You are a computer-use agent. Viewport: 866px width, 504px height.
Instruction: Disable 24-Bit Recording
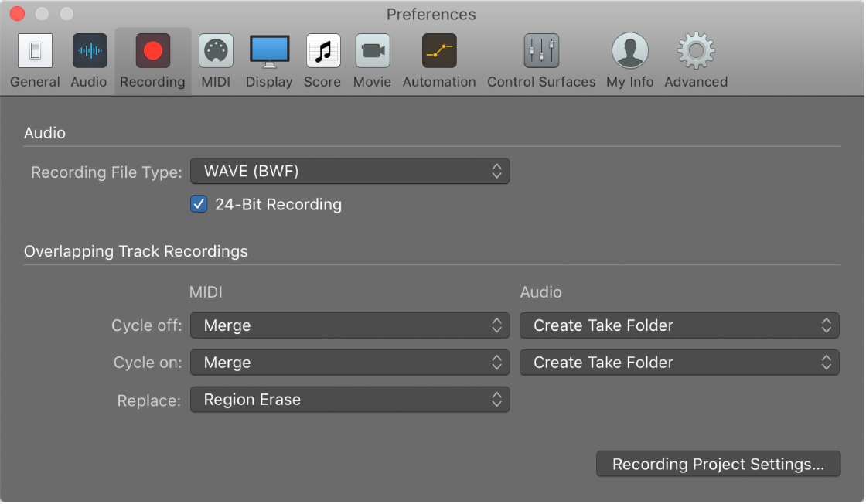click(x=199, y=204)
